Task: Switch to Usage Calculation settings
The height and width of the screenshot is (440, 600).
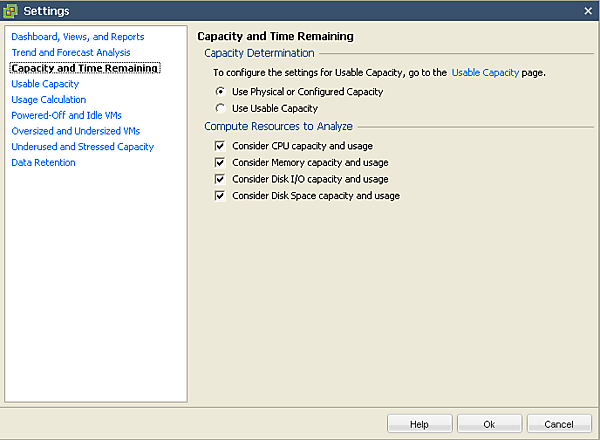Action: click(x=49, y=100)
